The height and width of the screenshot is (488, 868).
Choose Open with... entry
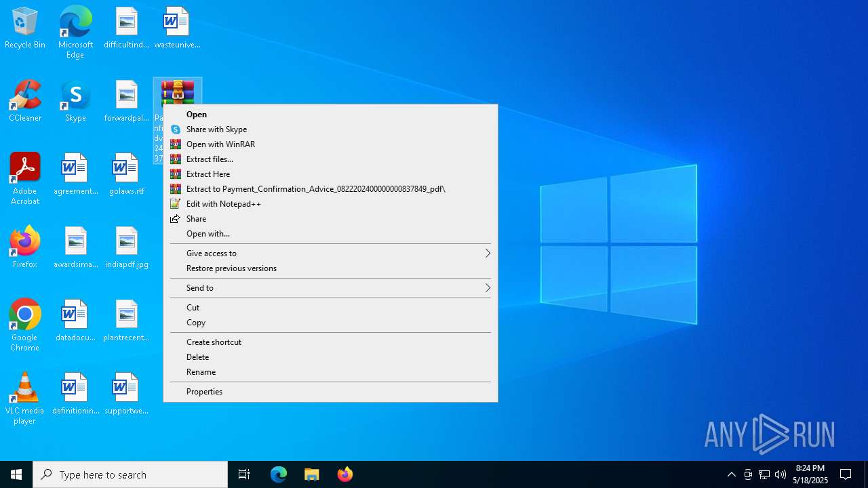click(330, 234)
